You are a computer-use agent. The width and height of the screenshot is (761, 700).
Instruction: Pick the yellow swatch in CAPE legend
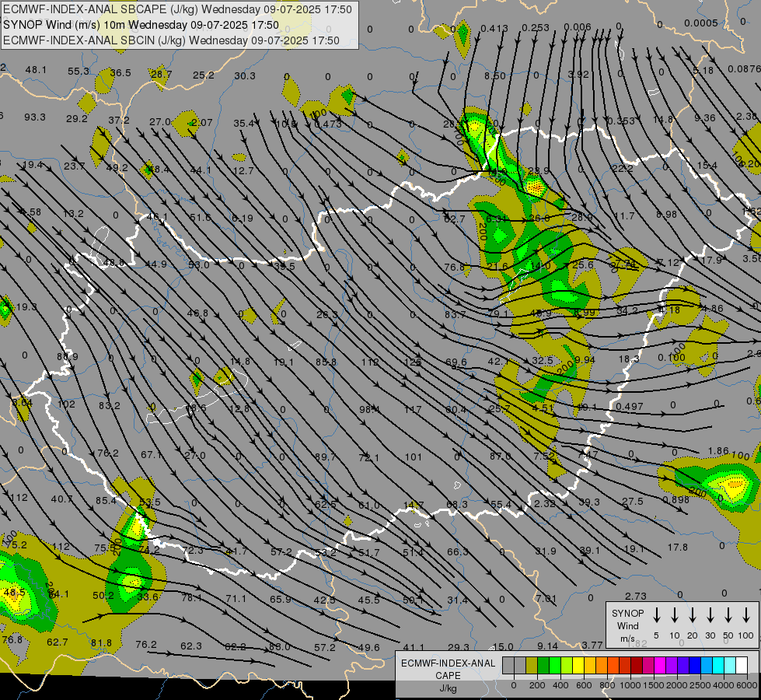point(578,665)
